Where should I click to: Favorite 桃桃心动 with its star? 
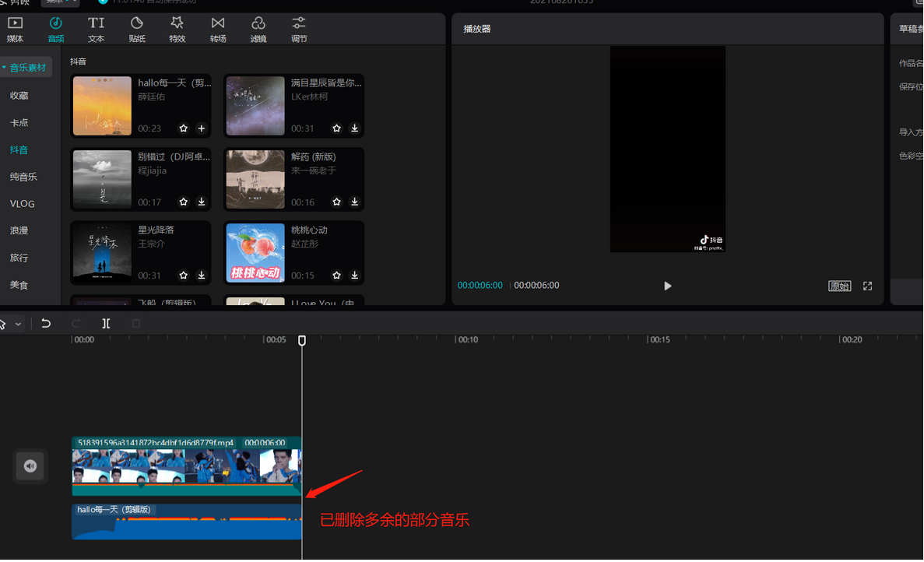(x=336, y=275)
